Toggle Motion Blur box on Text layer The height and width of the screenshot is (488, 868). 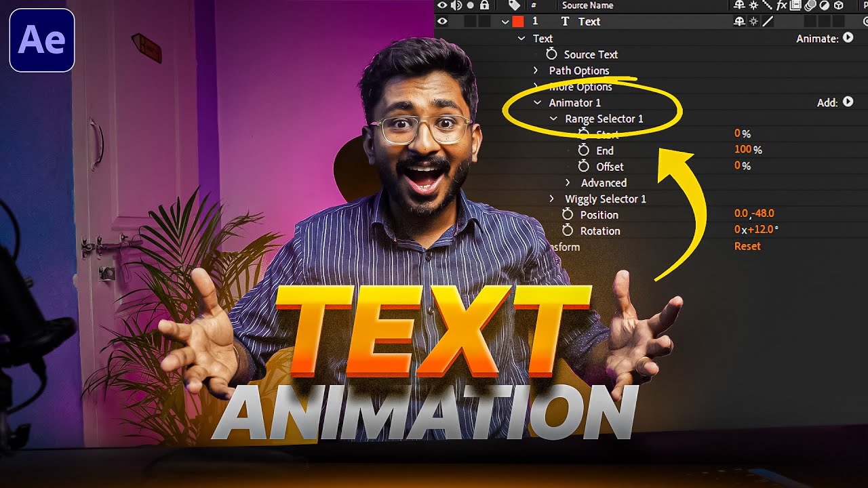pos(810,22)
